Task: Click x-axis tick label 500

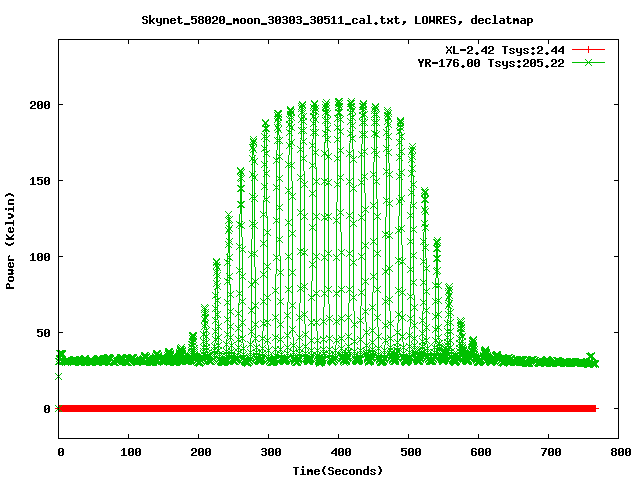Action: [411, 452]
